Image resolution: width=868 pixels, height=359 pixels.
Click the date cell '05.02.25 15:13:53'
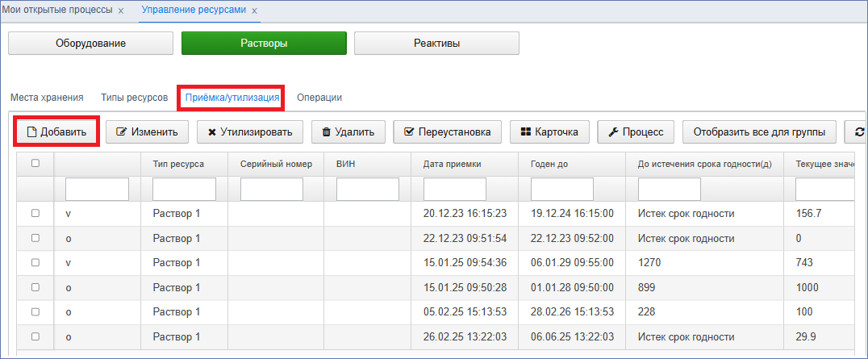click(x=465, y=312)
